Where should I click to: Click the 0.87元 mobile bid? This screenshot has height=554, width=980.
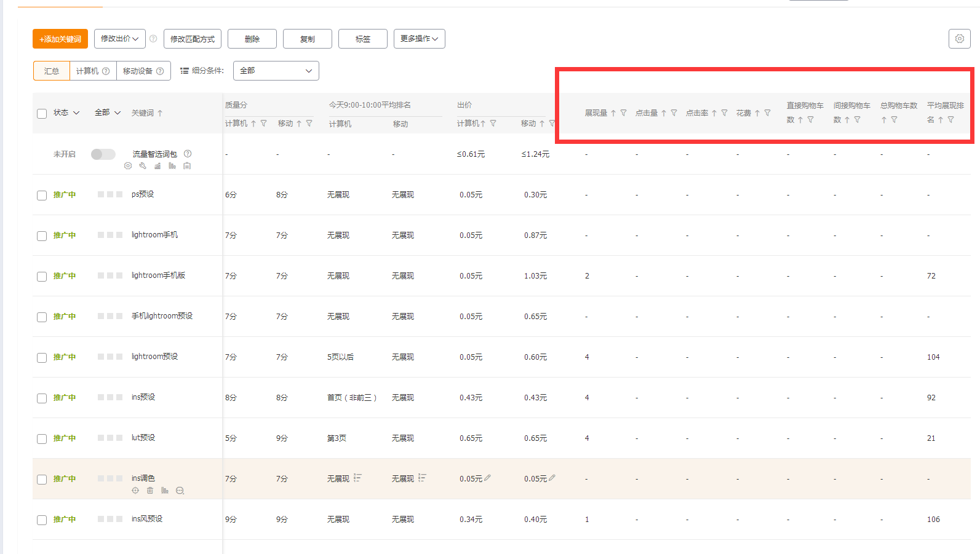pos(535,235)
